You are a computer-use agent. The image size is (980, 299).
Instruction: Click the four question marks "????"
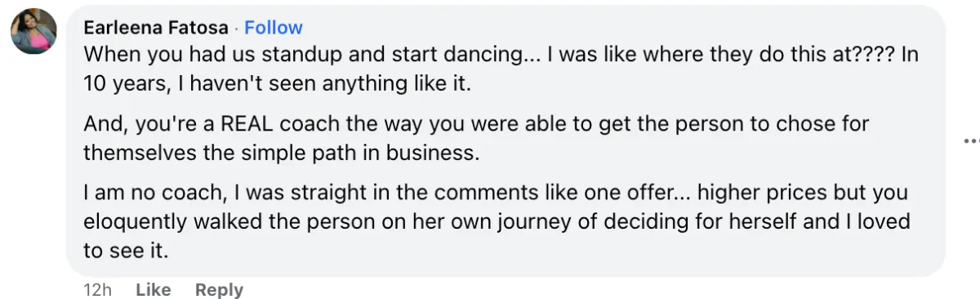click(x=864, y=56)
